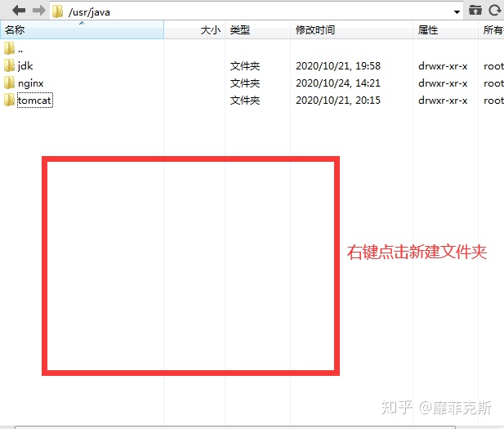The width and height of the screenshot is (504, 429).
Task: Click the root owner of the nginx row
Action: 493,83
